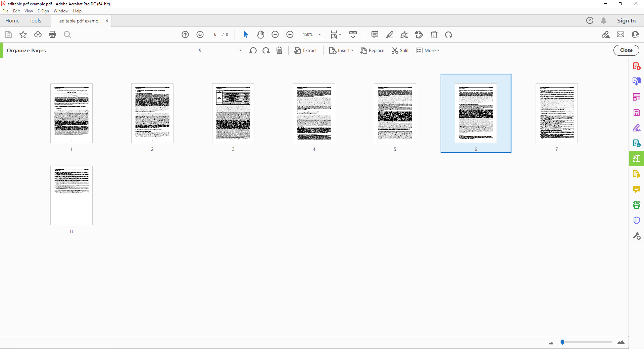Open the Sign document pen icon

pyautogui.click(x=404, y=35)
